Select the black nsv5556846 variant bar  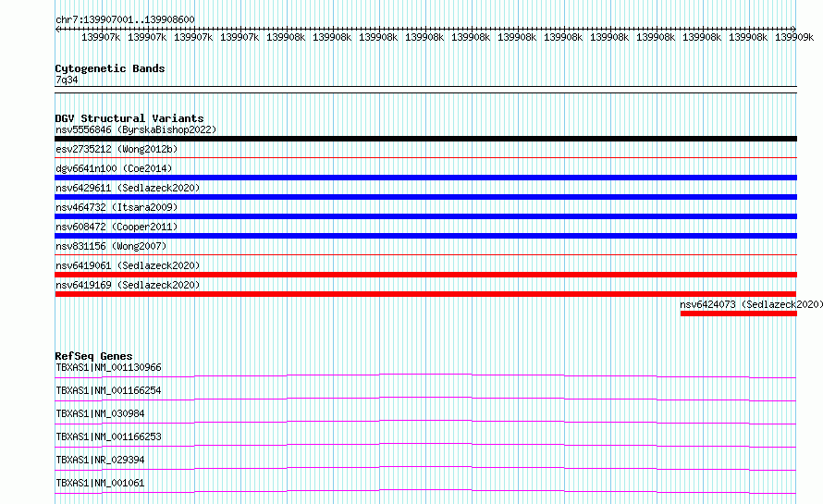425,139
